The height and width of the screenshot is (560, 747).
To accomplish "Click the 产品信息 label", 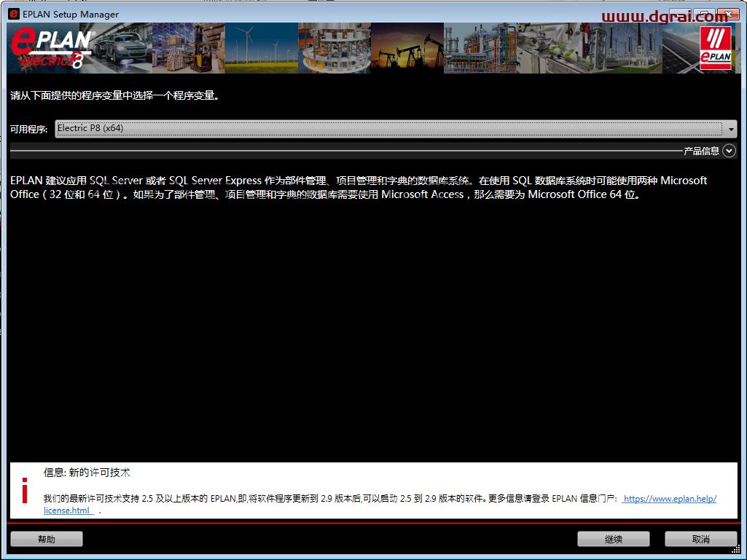I will point(701,151).
